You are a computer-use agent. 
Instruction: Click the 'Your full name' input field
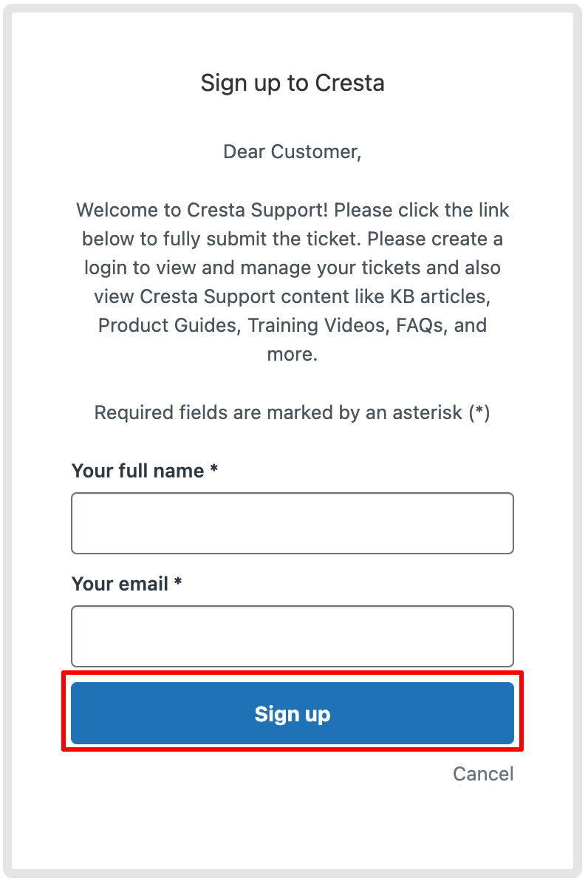coord(292,523)
